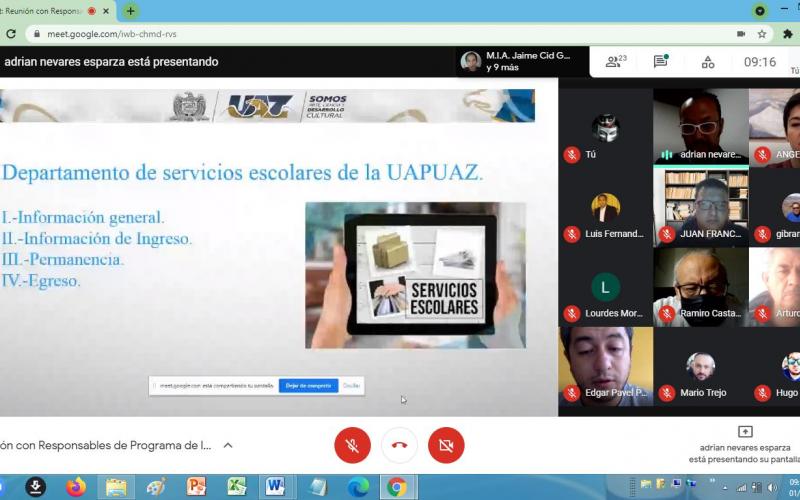
Task: Toggle your microphone mute button
Action: 353,445
